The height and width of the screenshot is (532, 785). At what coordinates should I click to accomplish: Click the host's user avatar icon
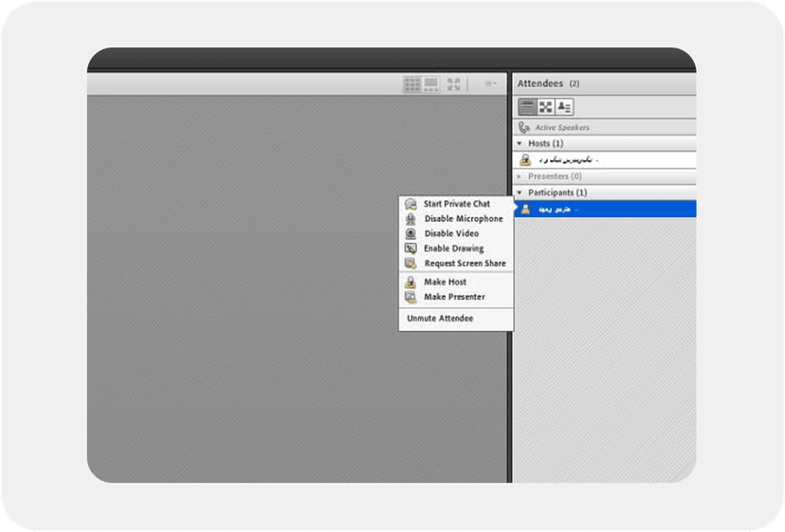coord(525,159)
